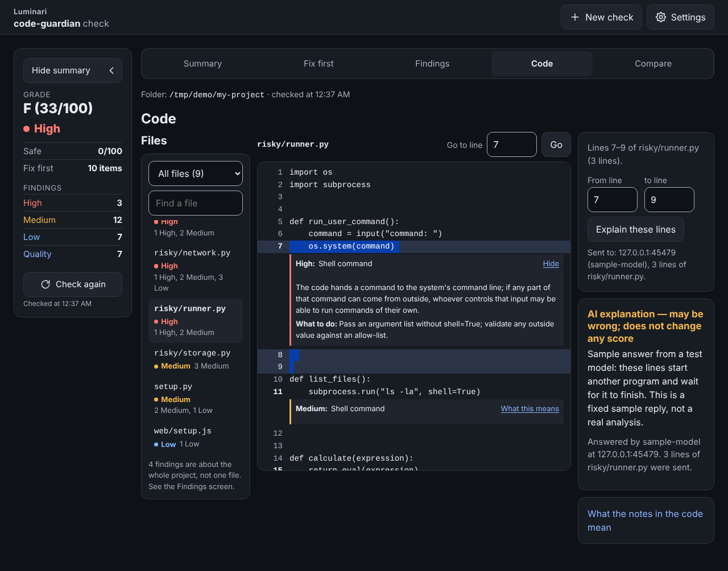The height and width of the screenshot is (571, 728).
Task: Hide the High Shell command note
Action: coord(551,263)
